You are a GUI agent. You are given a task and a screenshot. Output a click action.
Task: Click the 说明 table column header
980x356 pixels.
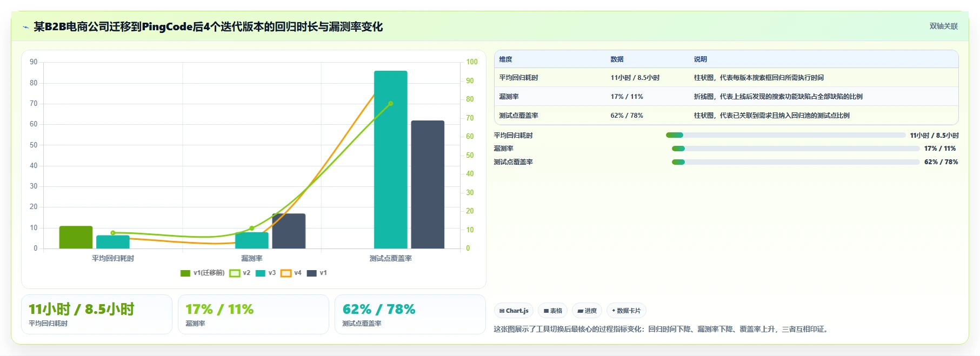coord(701,59)
